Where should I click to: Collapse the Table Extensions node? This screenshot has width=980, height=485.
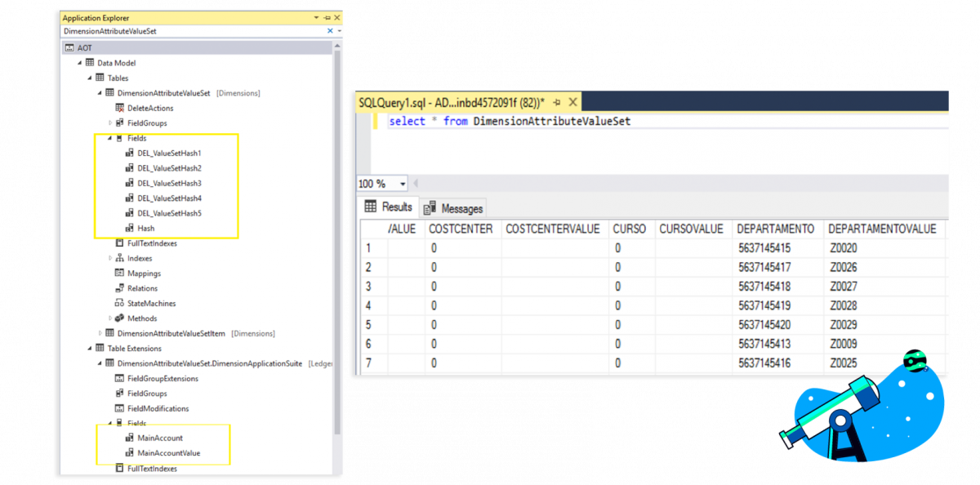point(90,348)
